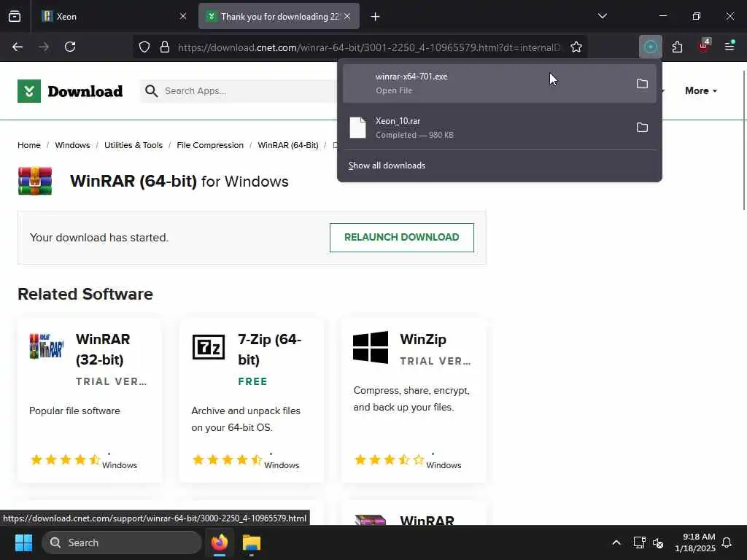The height and width of the screenshot is (560, 747).
Task: Open the Windows breadcrumb link
Action: pos(72,145)
